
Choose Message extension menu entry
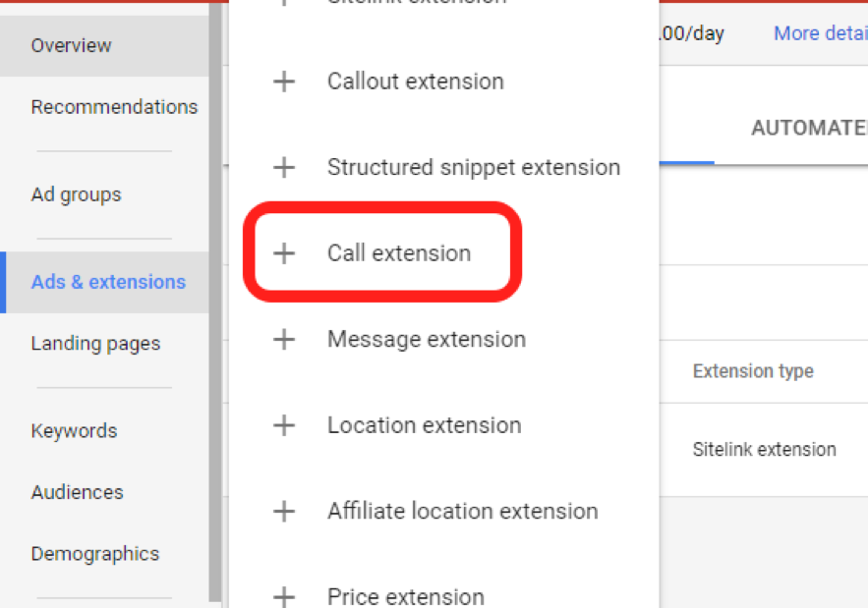[x=427, y=340]
